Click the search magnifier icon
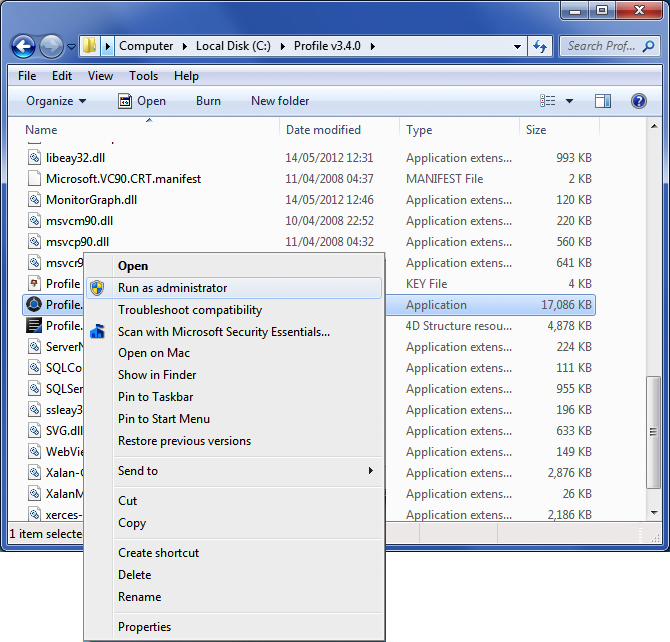This screenshot has width=670, height=642. pyautogui.click(x=649, y=46)
